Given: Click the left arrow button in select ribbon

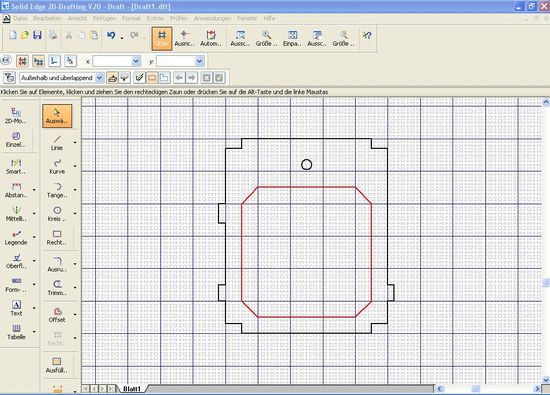Looking at the screenshot, I should [x=179, y=78].
